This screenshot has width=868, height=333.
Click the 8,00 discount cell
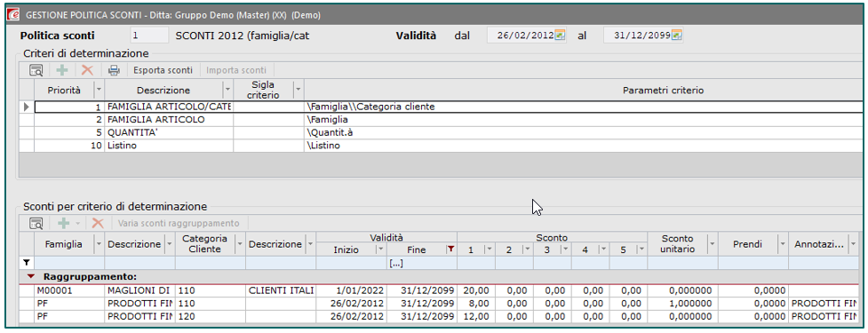point(476,304)
